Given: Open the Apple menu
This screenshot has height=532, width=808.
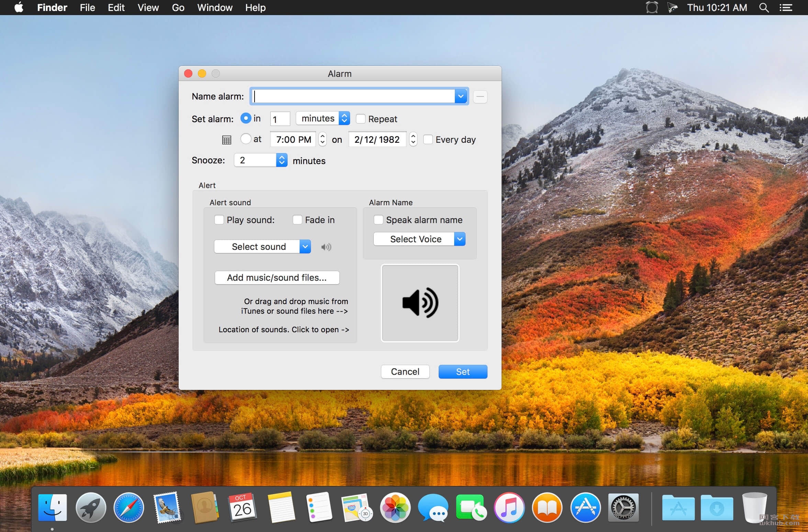Looking at the screenshot, I should (19, 7).
